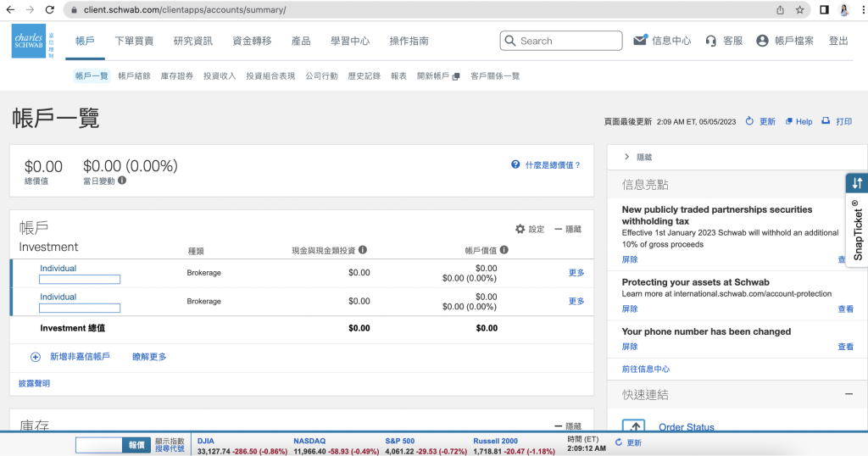Click 更多 for the first Individual account
Image resolution: width=868 pixels, height=456 pixels.
[x=576, y=273]
